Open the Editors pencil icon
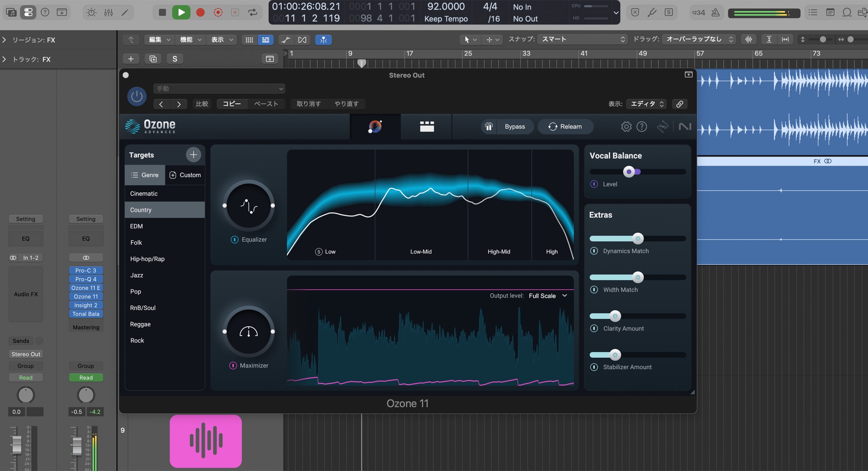The image size is (868, 471). 125,12
